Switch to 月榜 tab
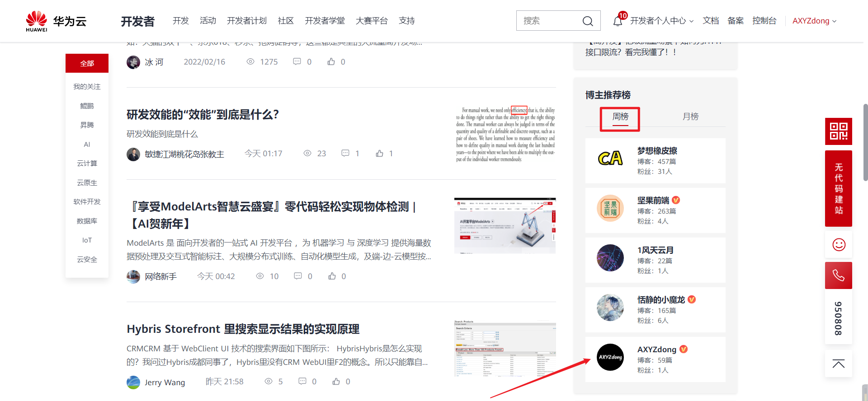This screenshot has height=401, width=868. point(690,117)
